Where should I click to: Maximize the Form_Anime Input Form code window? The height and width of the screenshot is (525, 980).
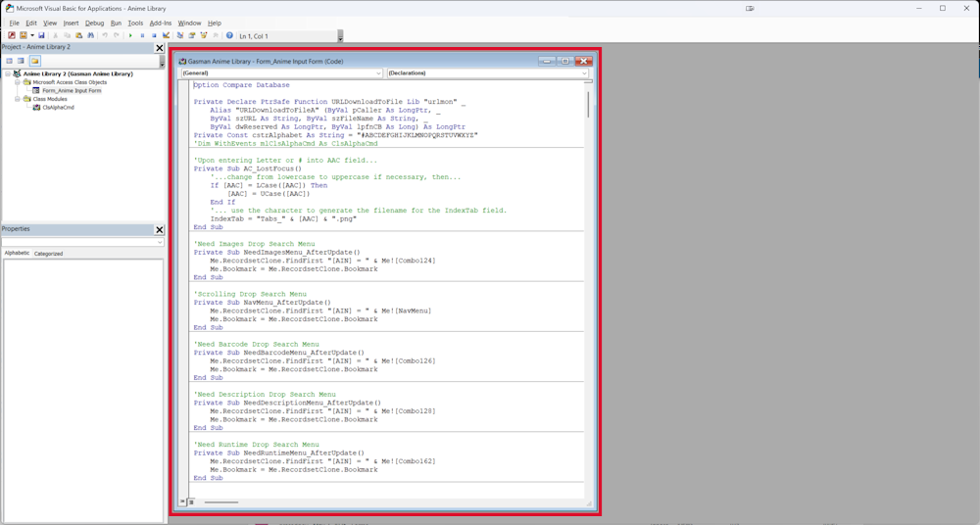click(x=565, y=61)
